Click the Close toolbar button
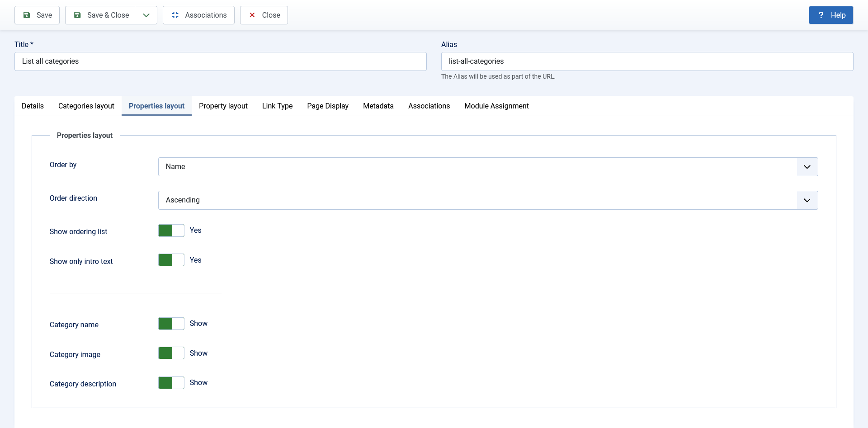 click(264, 15)
